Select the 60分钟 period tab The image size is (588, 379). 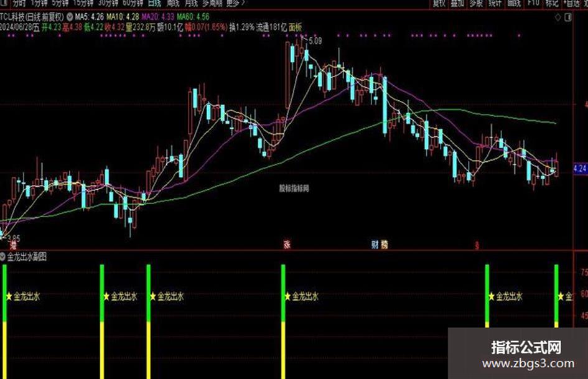click(133, 3)
